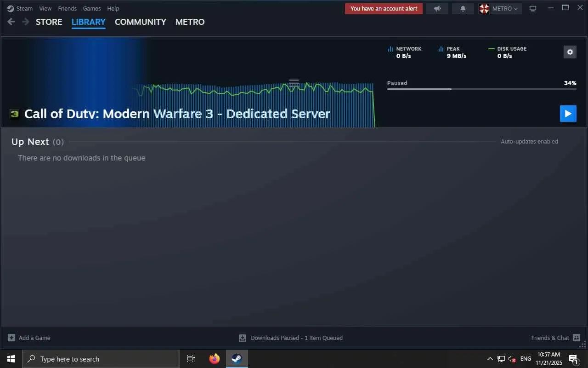588x368 pixels.
Task: Click the DISK USAGE stat label
Action: (512, 49)
